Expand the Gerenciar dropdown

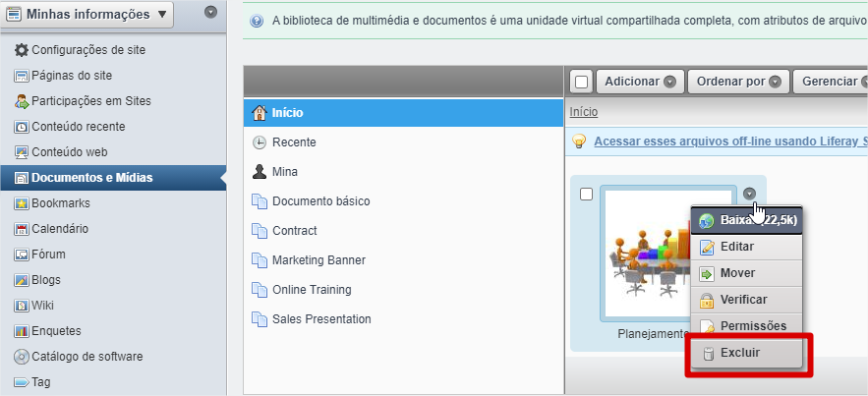pos(831,82)
